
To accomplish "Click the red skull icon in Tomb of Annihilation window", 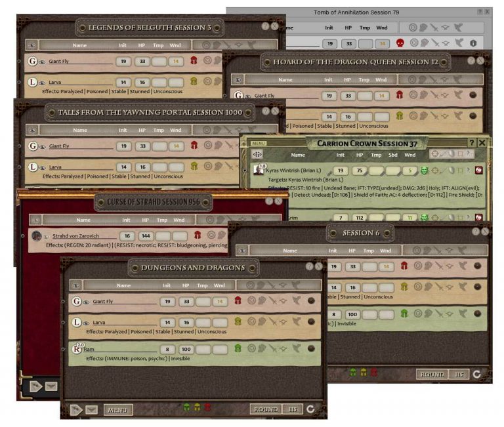I will tap(400, 43).
